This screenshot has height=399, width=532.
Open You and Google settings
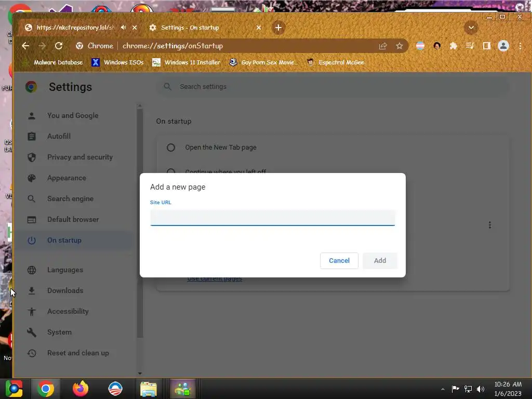tap(73, 115)
